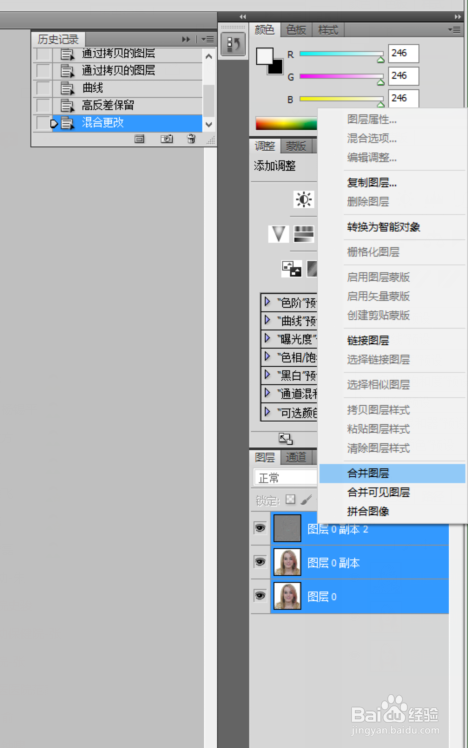Create a new snapshot with the camera icon
The image size is (468, 748).
click(166, 139)
